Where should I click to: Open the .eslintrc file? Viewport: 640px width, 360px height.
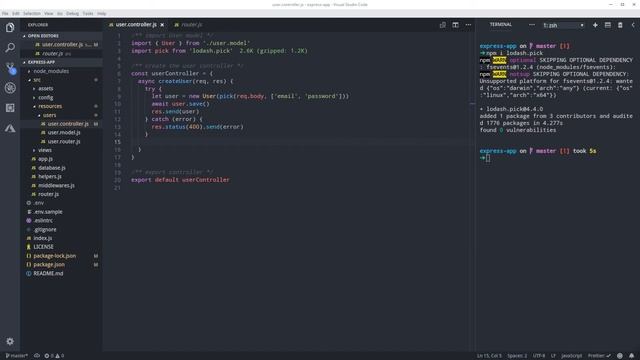pos(42,220)
